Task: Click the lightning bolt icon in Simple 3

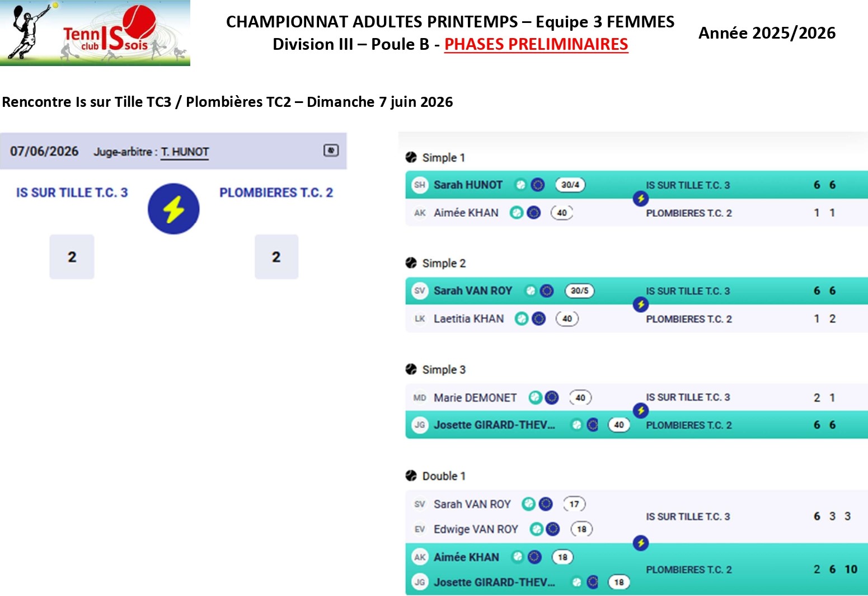Action: tap(641, 411)
